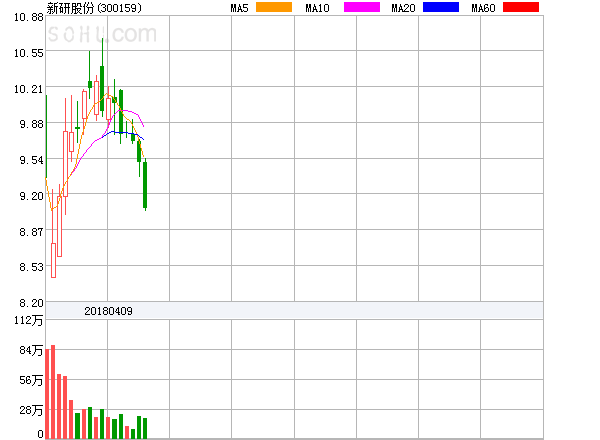600x440 pixels.
Task: Click the 112万 volume axis label
Action: [x=29, y=320]
